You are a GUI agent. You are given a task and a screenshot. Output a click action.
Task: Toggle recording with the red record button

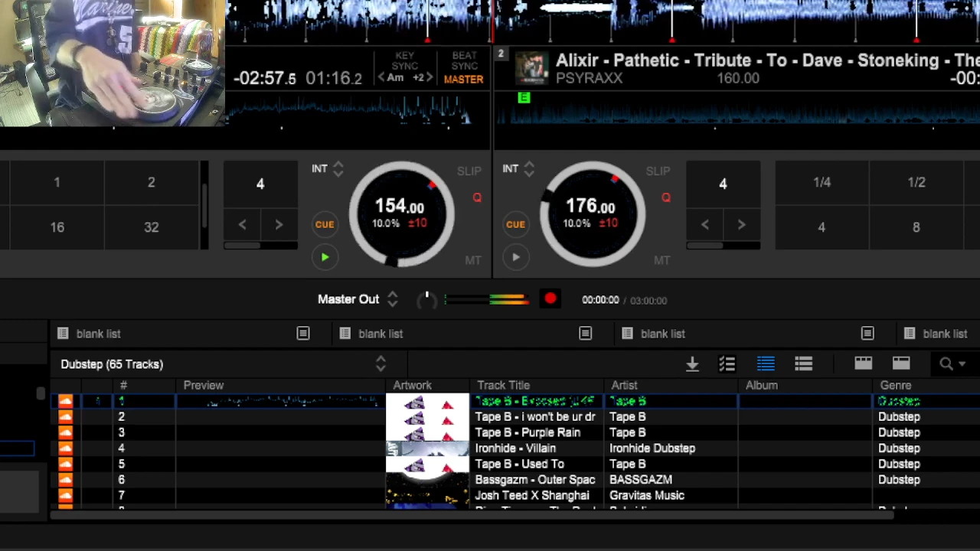click(x=550, y=299)
